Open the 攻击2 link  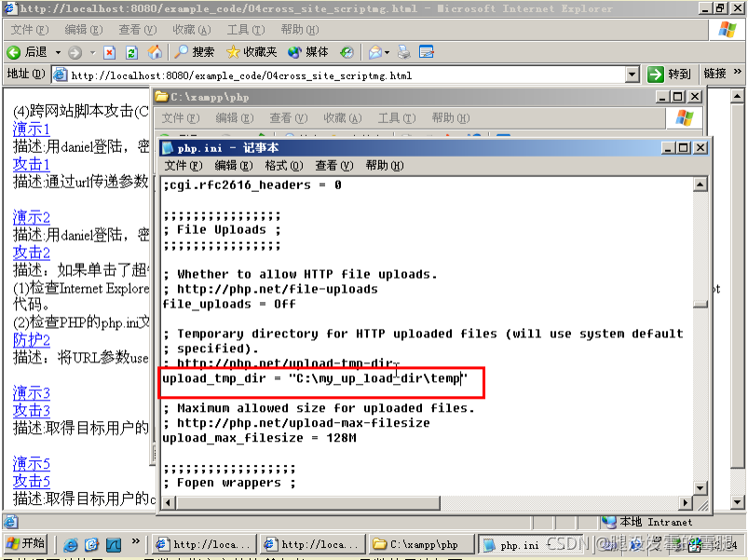32,253
